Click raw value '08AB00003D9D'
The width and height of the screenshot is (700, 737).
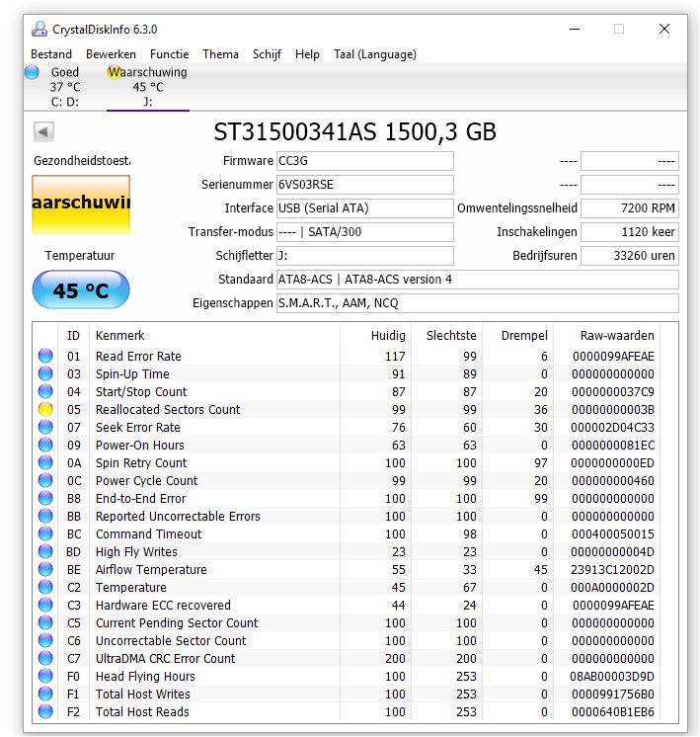(x=612, y=677)
